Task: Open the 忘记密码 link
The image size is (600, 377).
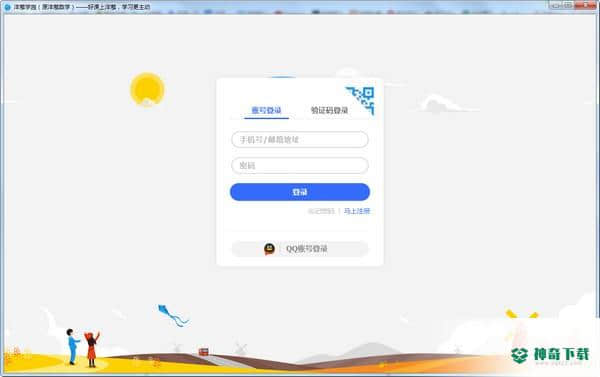Action: 321,211
